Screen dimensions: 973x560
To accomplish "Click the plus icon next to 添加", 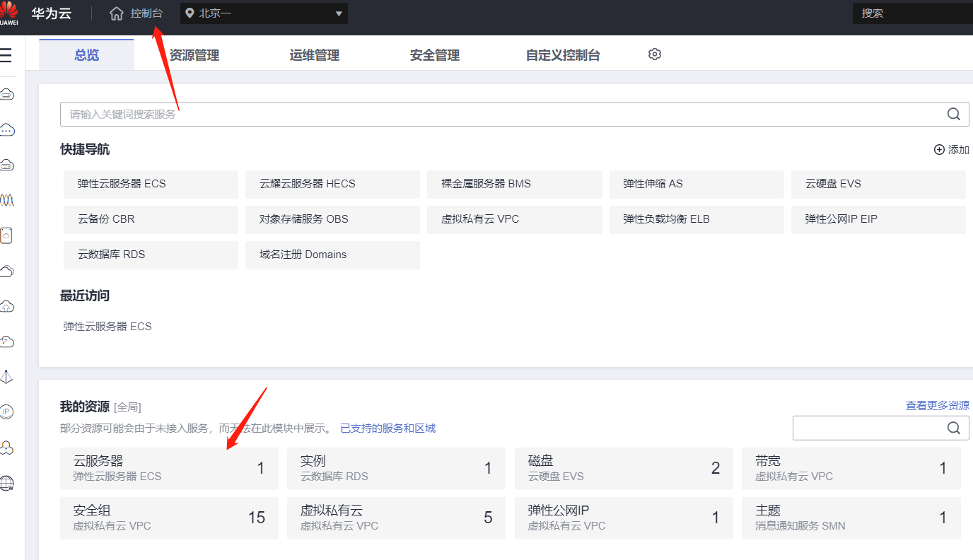I will pos(939,150).
